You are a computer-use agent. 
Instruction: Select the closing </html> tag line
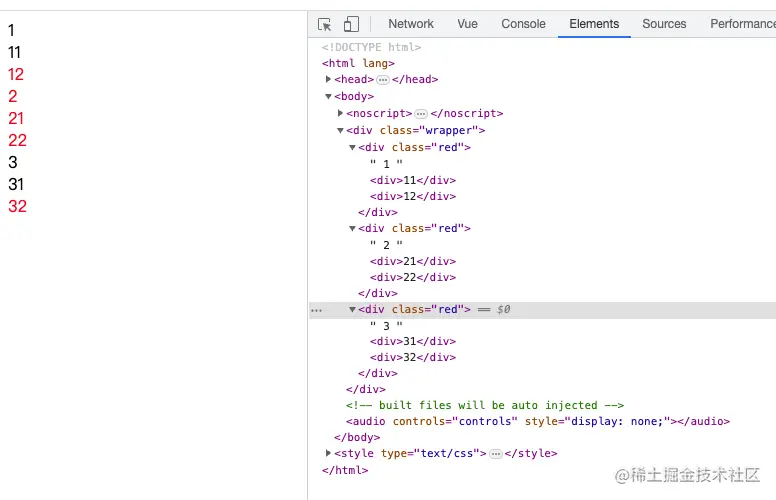tap(345, 470)
